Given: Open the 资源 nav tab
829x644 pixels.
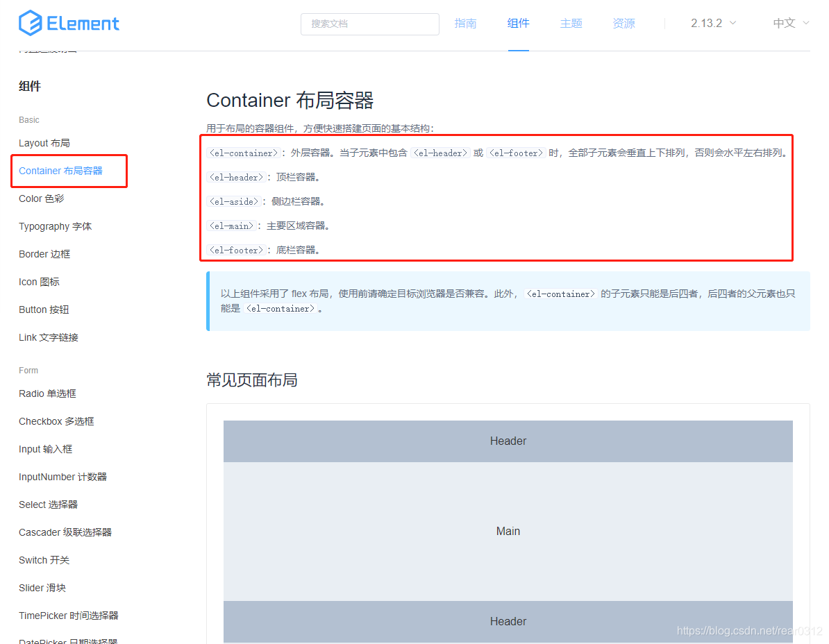Looking at the screenshot, I should pyautogui.click(x=624, y=23).
